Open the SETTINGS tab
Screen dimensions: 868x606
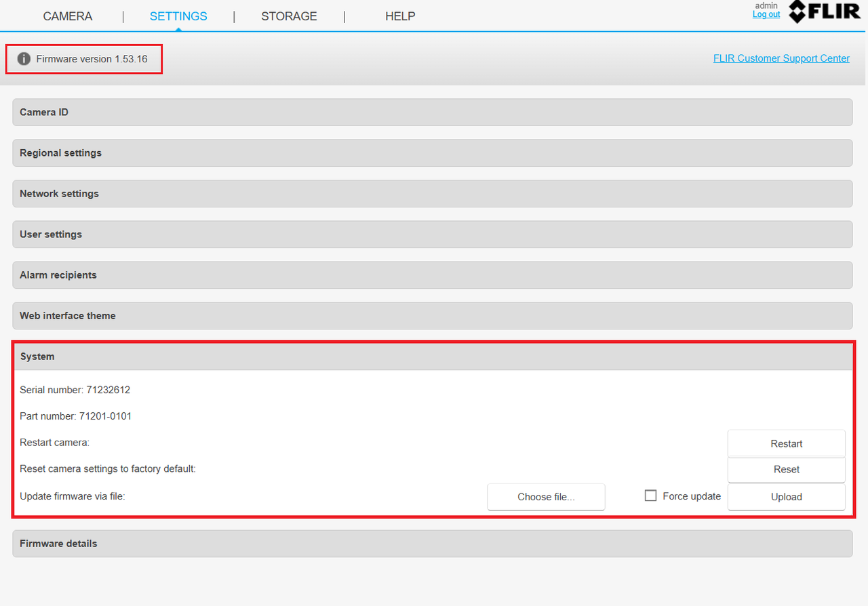click(178, 16)
